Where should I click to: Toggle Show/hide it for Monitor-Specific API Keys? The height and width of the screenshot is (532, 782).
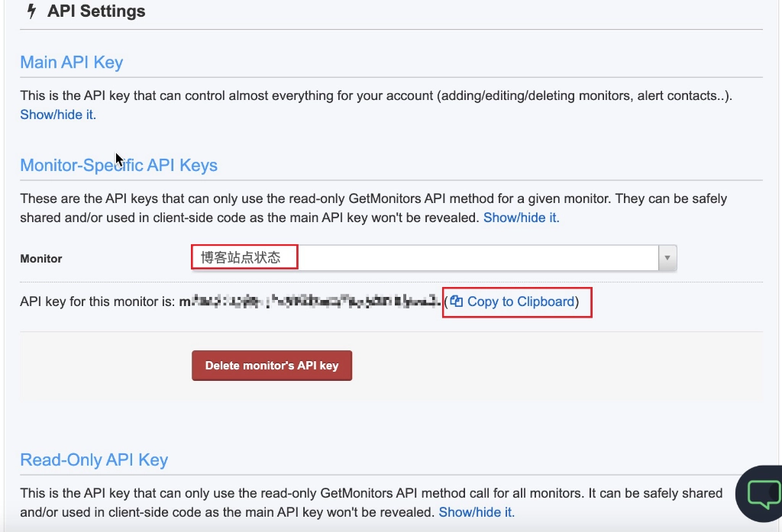[522, 217]
